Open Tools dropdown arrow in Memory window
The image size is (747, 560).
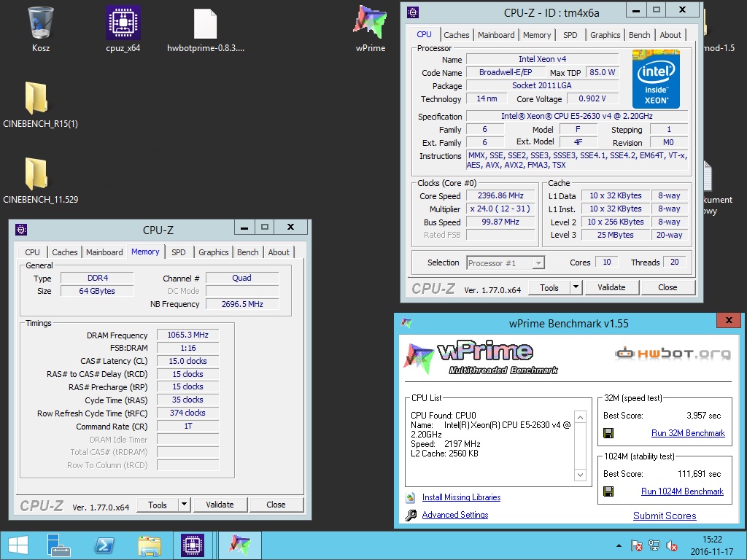(x=185, y=505)
